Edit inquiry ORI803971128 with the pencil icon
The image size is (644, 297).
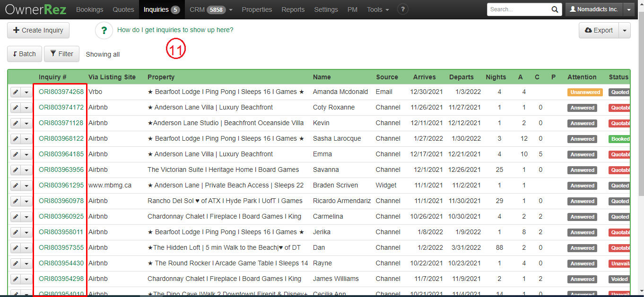pyautogui.click(x=16, y=123)
